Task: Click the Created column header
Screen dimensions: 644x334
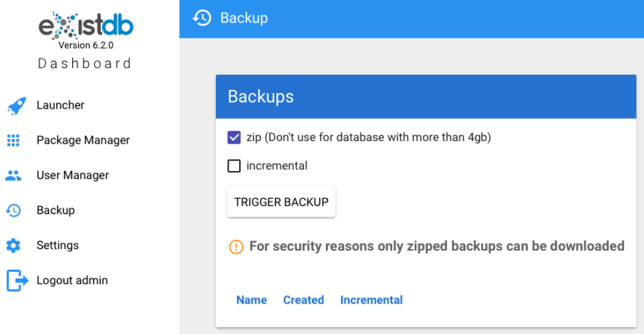Action: pyautogui.click(x=303, y=300)
